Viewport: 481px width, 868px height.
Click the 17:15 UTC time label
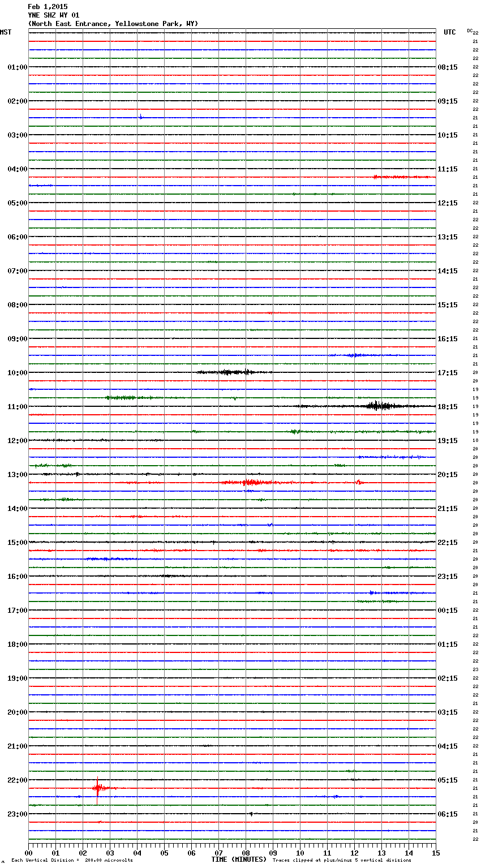(x=448, y=373)
